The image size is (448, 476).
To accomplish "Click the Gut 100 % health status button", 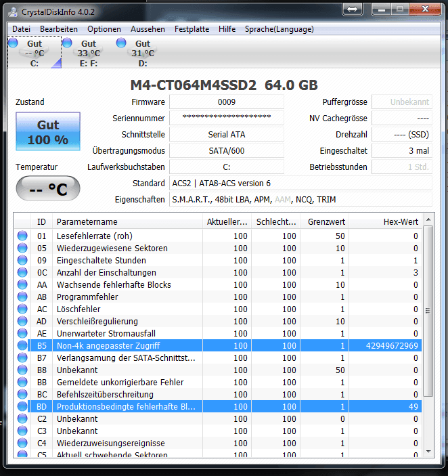I will click(48, 131).
